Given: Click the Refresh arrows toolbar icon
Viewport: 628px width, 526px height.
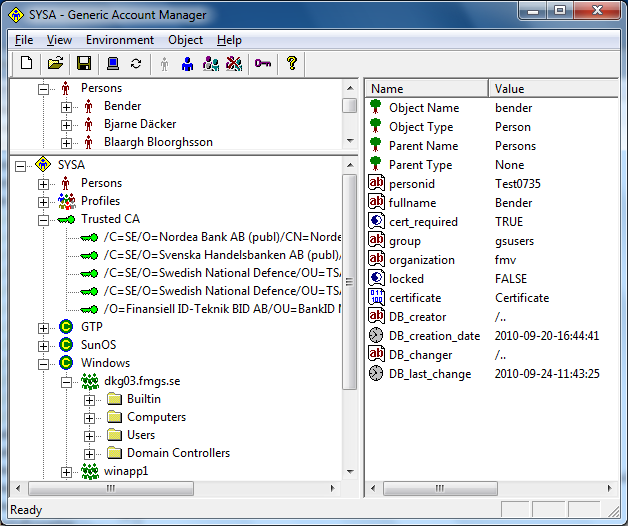Looking at the screenshot, I should pos(137,64).
